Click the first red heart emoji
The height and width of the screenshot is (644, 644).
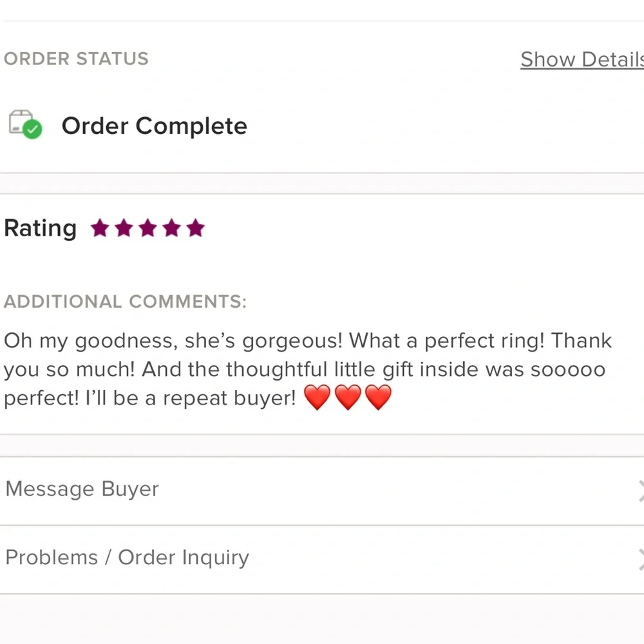point(317,398)
